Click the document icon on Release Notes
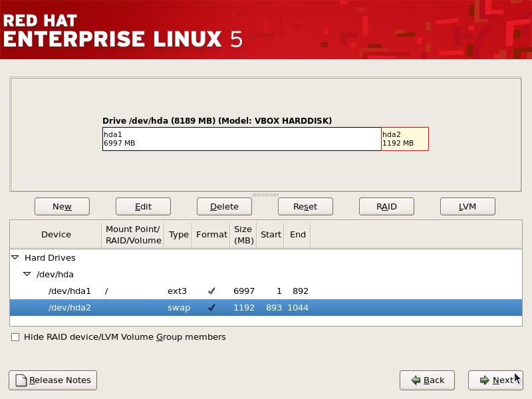Image resolution: width=532 pixels, height=399 pixels. (21, 380)
